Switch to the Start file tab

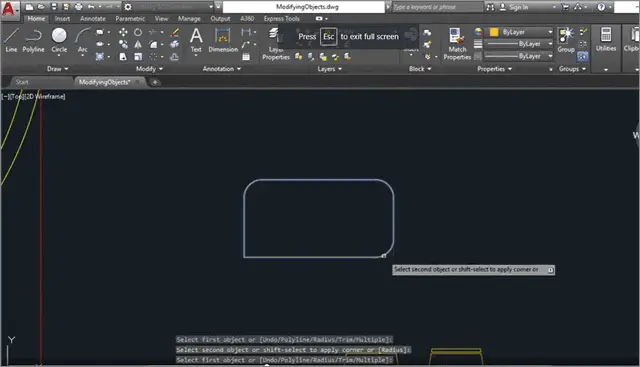(x=22, y=82)
